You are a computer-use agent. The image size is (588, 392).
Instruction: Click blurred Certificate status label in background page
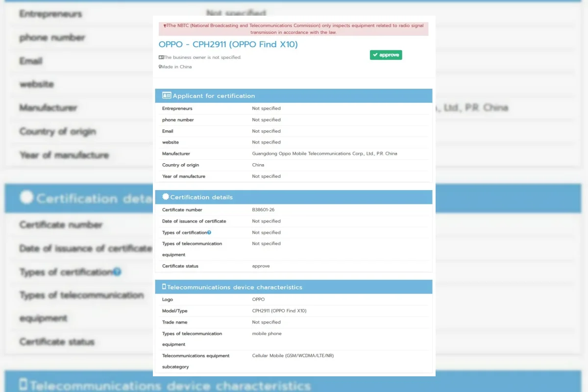click(57, 342)
